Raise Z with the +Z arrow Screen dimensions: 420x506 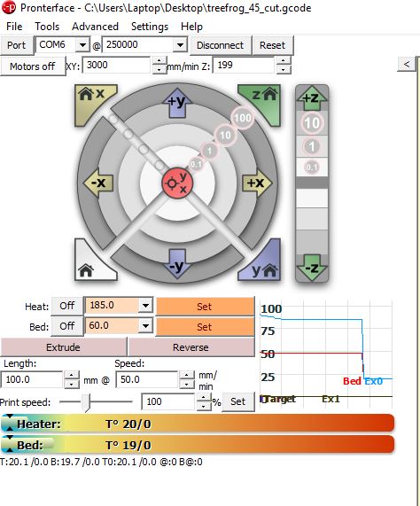(312, 97)
